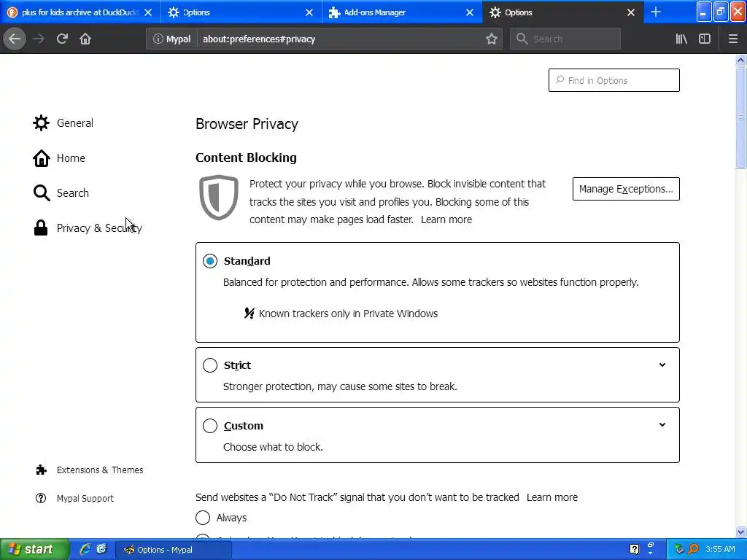Open the General preferences category

click(x=74, y=123)
